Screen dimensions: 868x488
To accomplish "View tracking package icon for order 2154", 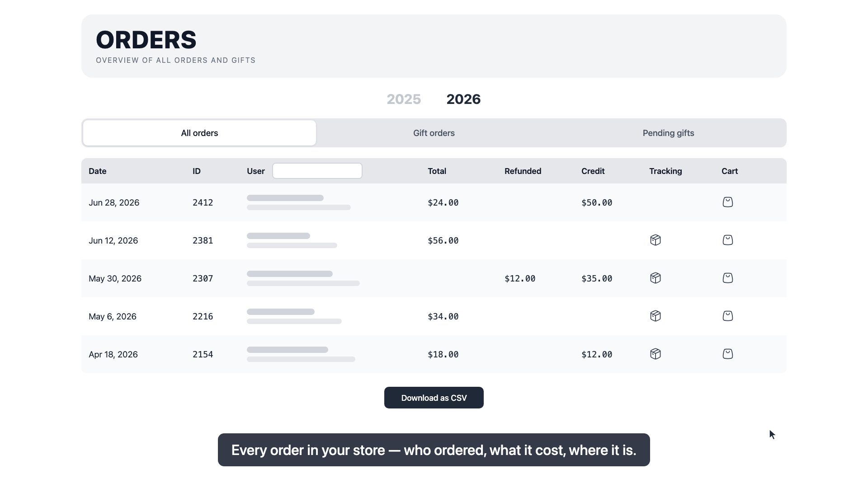I will click(655, 354).
